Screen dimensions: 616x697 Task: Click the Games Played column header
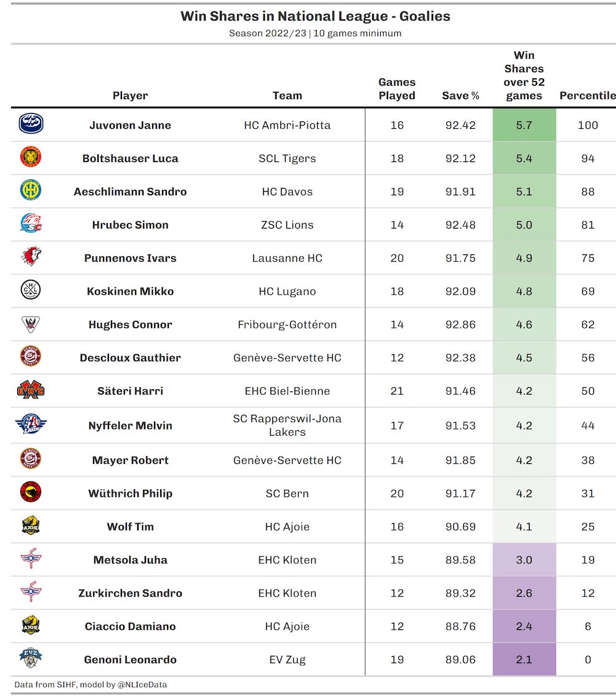click(x=397, y=89)
